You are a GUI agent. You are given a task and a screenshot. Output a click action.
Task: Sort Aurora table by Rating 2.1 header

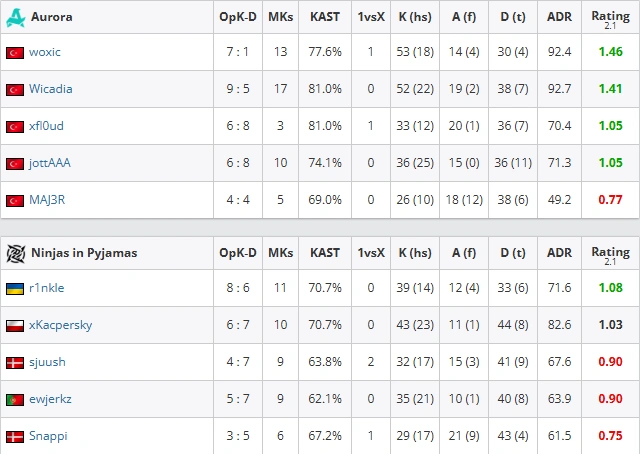pos(610,19)
